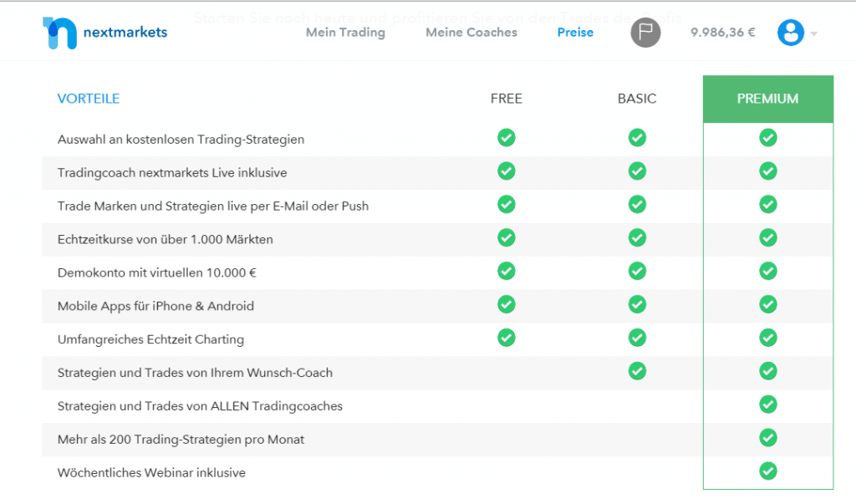Click Free checkmark for Demokonto row

pos(507,271)
